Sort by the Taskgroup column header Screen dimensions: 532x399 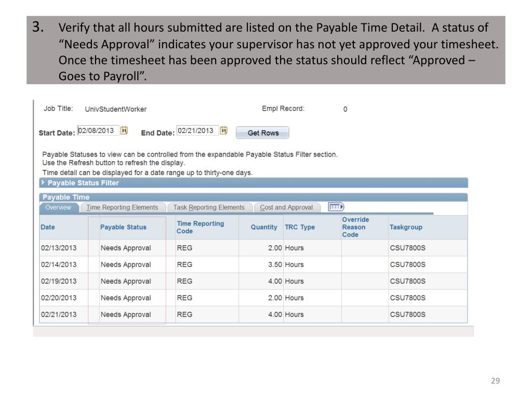pos(406,227)
